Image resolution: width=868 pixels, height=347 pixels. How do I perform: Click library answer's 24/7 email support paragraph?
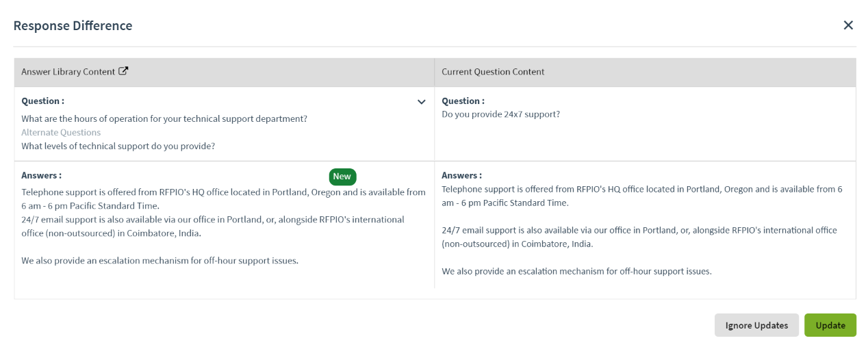coord(212,226)
